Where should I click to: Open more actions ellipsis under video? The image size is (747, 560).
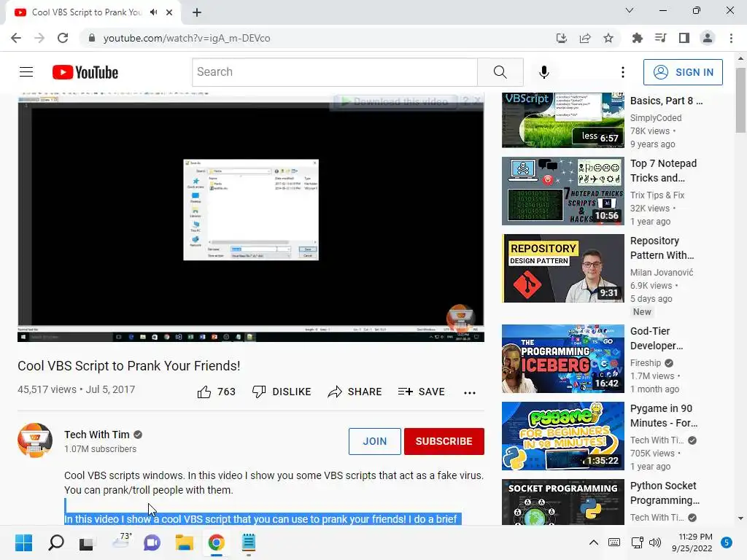[x=470, y=393]
